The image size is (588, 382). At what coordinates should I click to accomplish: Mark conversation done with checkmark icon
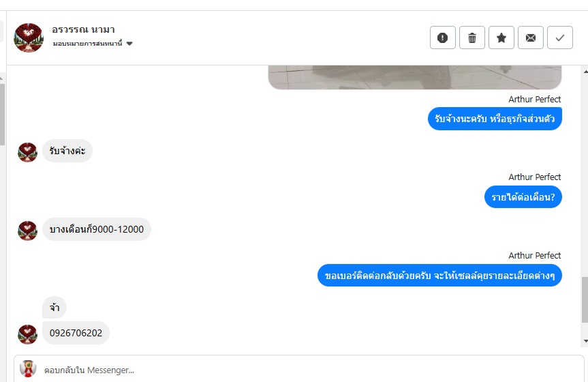click(x=560, y=38)
